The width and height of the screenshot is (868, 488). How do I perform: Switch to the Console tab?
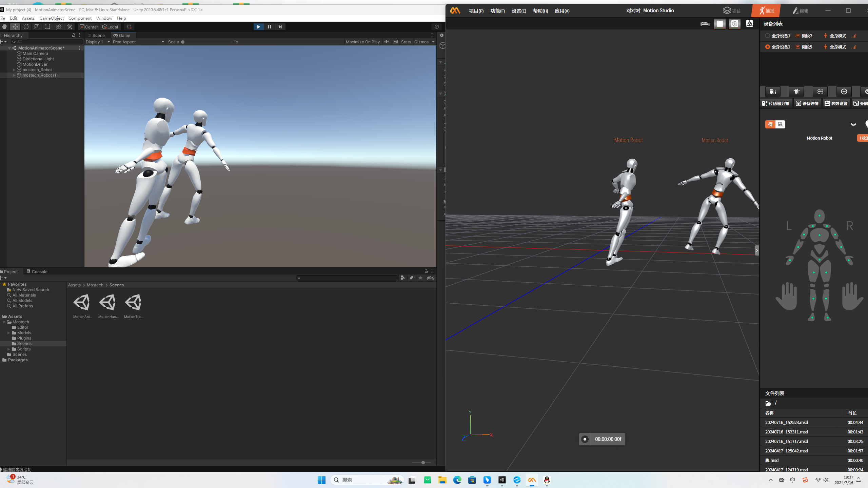[x=37, y=271]
